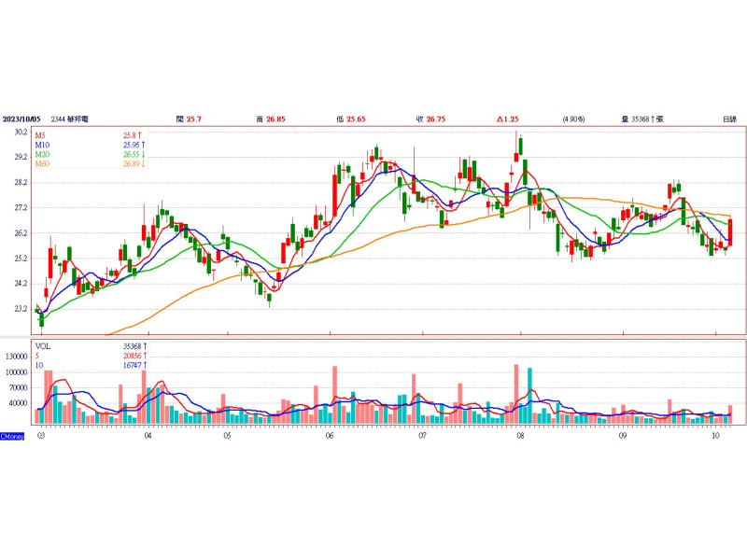Click the M10 moving average legend label
Viewport: 747px width, 560px height.
click(x=42, y=146)
